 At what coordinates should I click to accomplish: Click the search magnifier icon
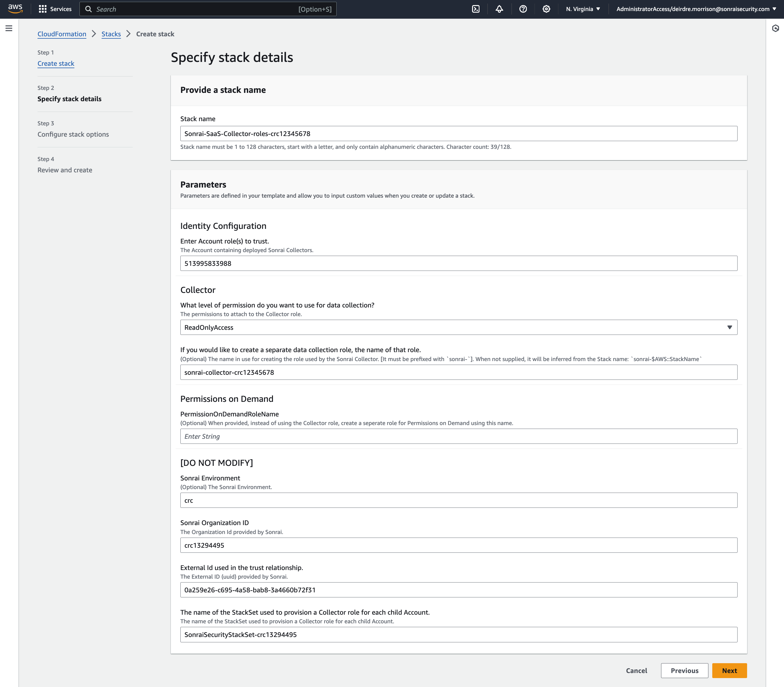[x=89, y=9]
